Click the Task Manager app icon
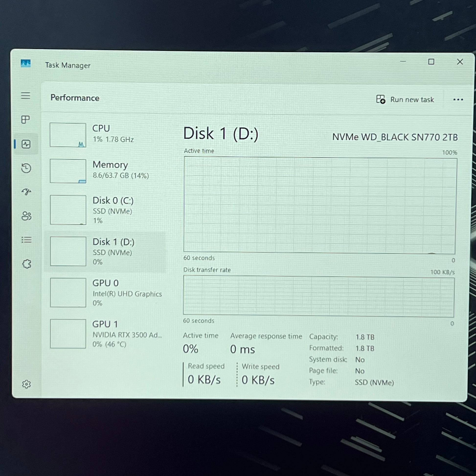 (x=26, y=64)
